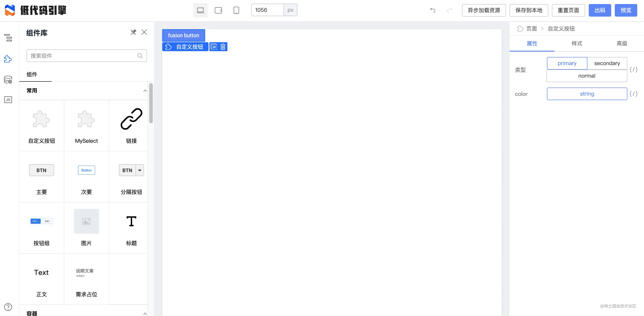The height and width of the screenshot is (316, 644).
Task: Switch canvas to tablet device view
Action: click(218, 10)
